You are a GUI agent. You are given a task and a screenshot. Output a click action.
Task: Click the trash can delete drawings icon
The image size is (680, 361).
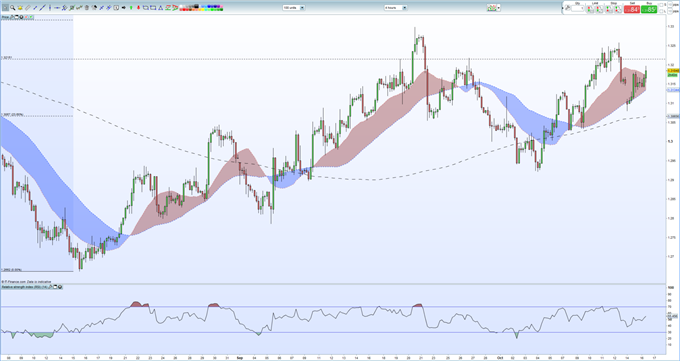(87, 7)
